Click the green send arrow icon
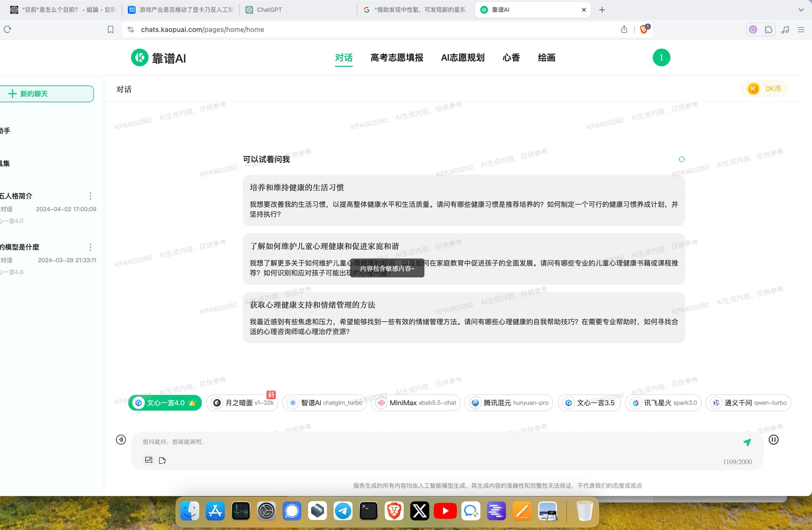The width and height of the screenshot is (812, 530). pos(747,442)
